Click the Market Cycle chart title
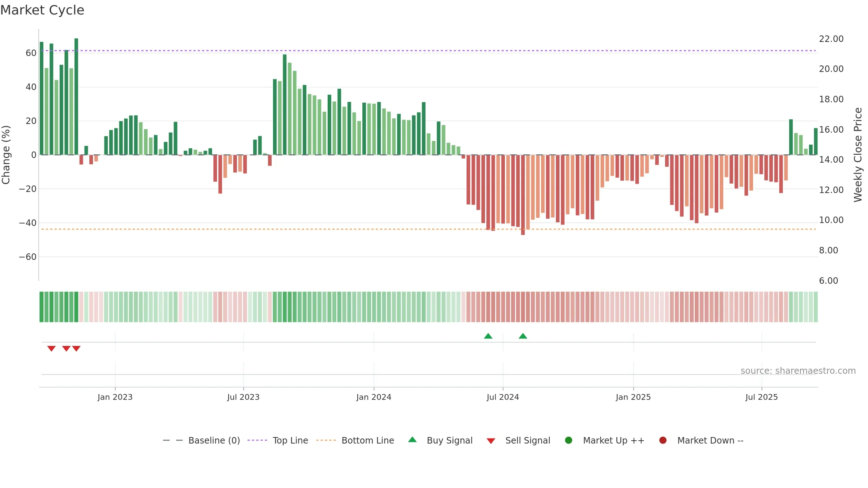 coord(42,10)
